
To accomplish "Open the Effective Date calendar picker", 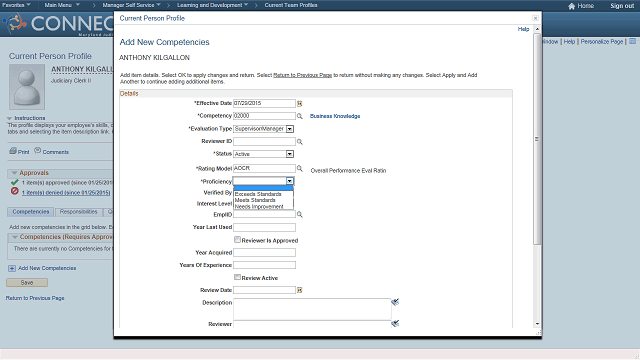I will click(299, 104).
